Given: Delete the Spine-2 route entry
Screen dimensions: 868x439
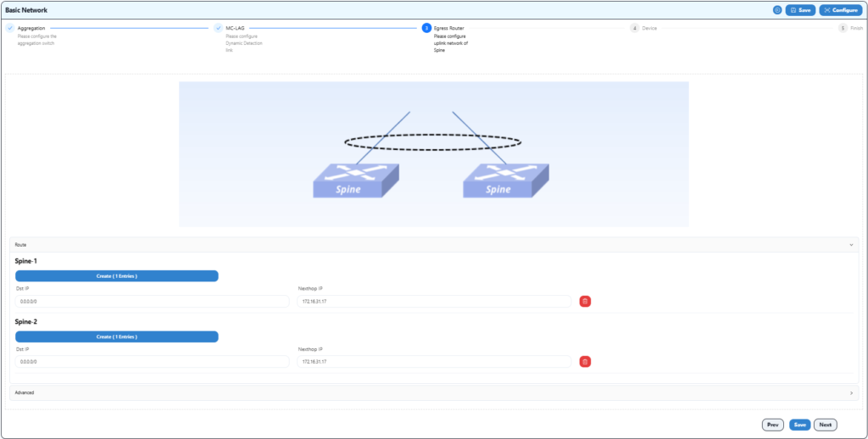Looking at the screenshot, I should pyautogui.click(x=585, y=362).
